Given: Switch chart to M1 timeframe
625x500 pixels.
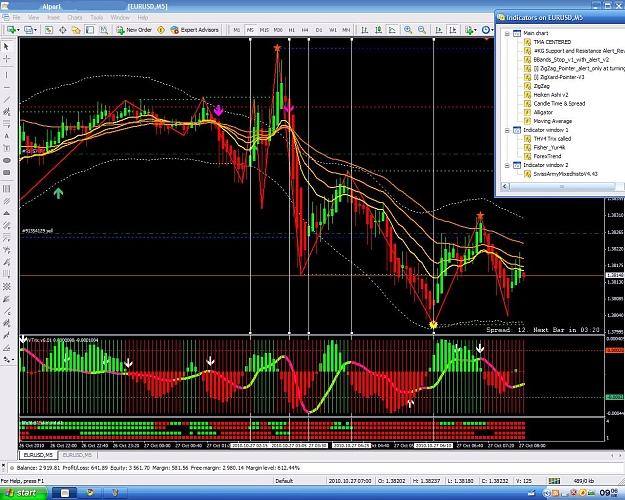Looking at the screenshot, I should click(x=236, y=30).
